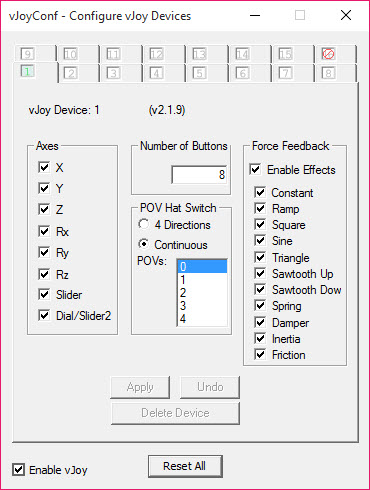Select the device 14 tab icon
The width and height of the screenshot is (370, 490).
[242, 54]
